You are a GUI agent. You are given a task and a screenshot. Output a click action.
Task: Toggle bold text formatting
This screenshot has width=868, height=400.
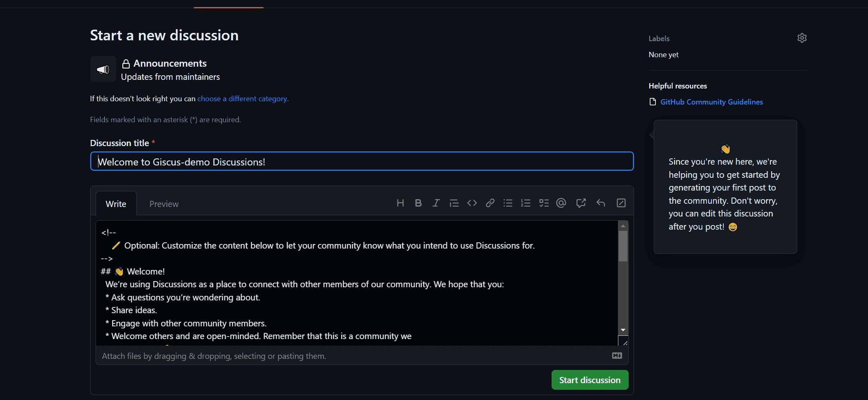coord(418,203)
